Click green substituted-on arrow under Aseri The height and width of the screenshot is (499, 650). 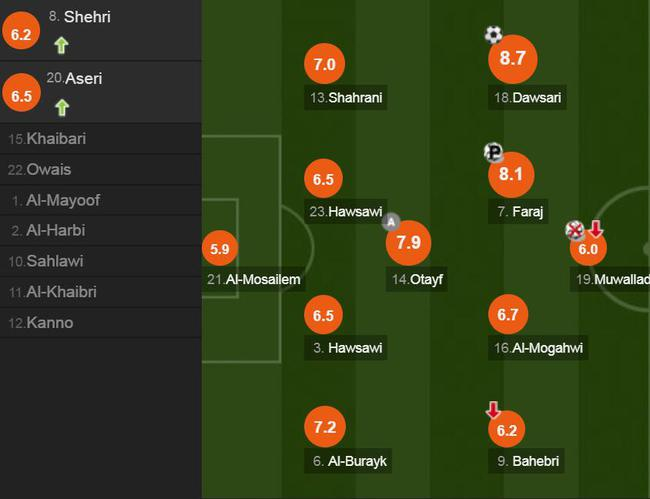[62, 106]
